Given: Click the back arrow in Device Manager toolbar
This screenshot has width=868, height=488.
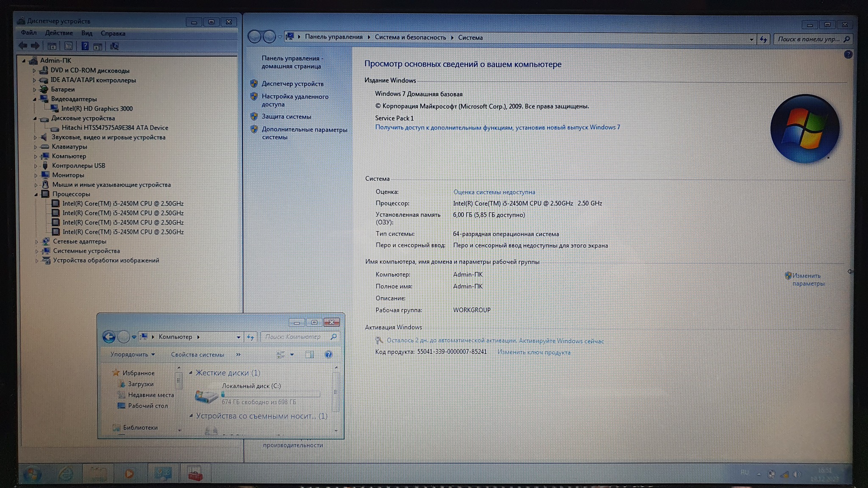Looking at the screenshot, I should [x=23, y=46].
